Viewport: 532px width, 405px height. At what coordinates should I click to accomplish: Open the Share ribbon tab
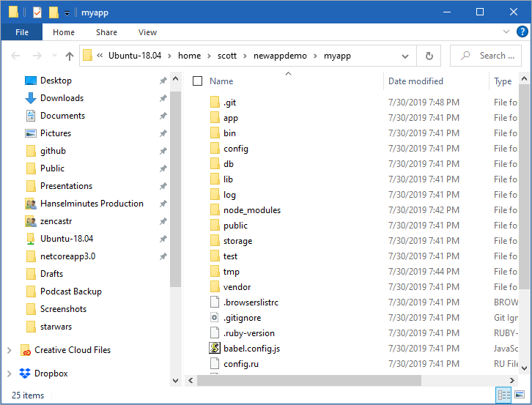point(106,32)
